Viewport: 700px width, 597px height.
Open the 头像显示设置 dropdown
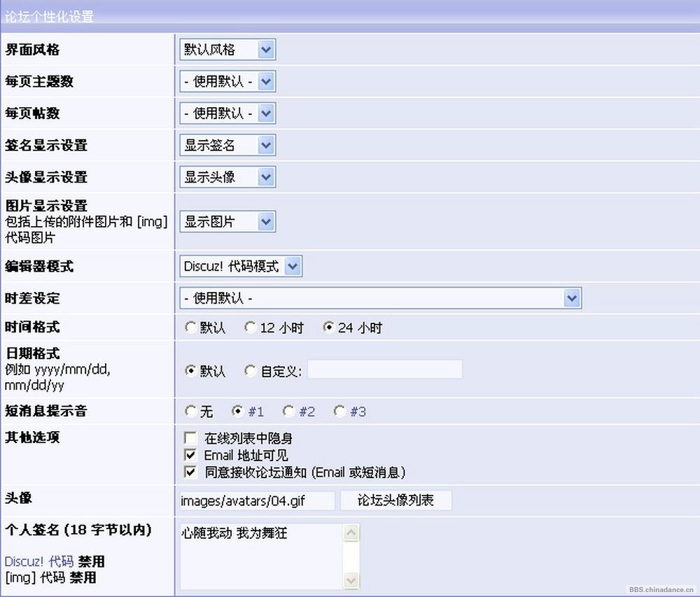[x=227, y=177]
